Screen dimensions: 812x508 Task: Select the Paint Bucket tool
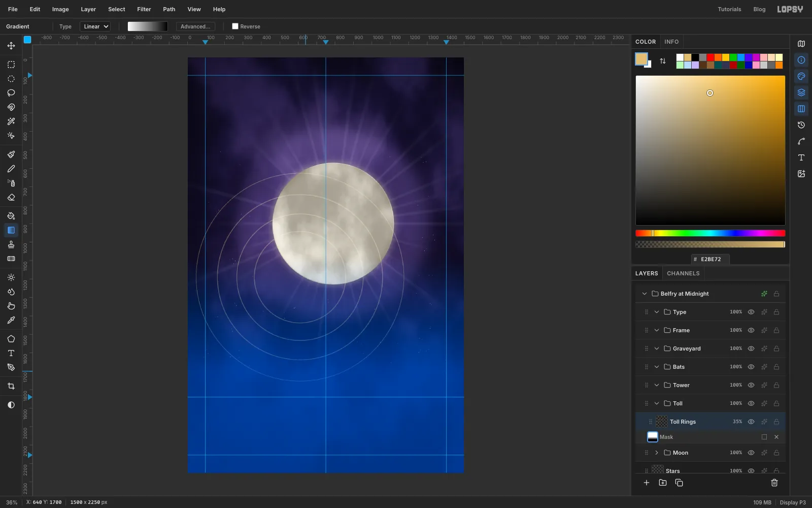[x=11, y=216]
